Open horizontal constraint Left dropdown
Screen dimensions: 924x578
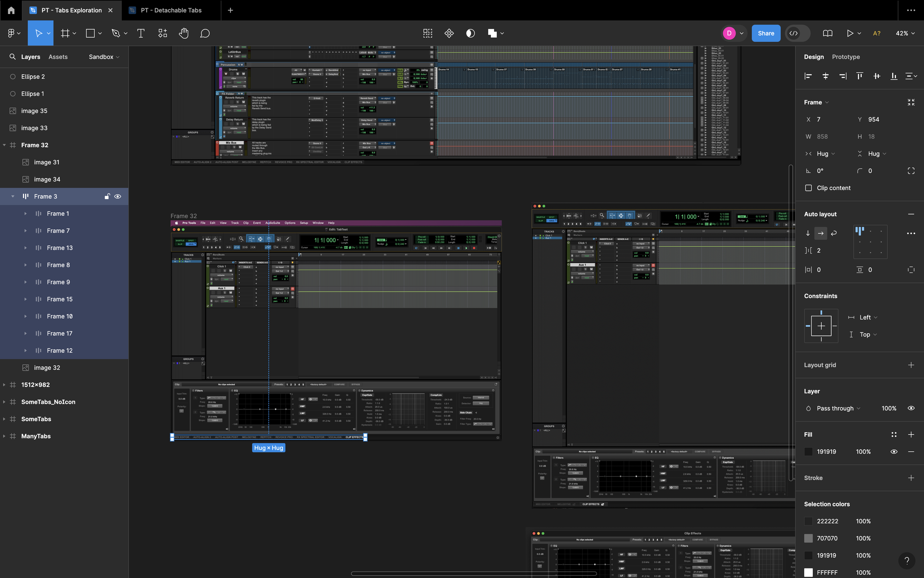868,317
